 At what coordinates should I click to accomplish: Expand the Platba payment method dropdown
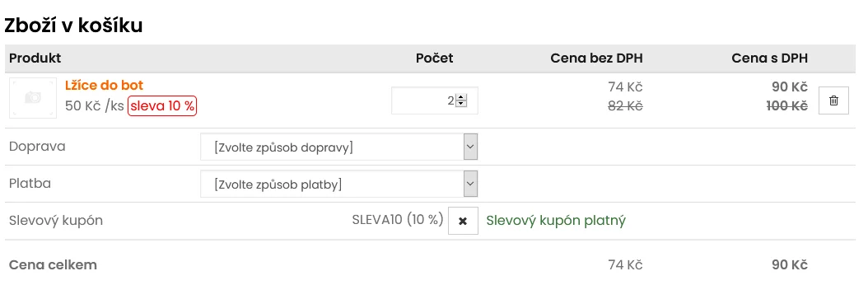click(338, 184)
